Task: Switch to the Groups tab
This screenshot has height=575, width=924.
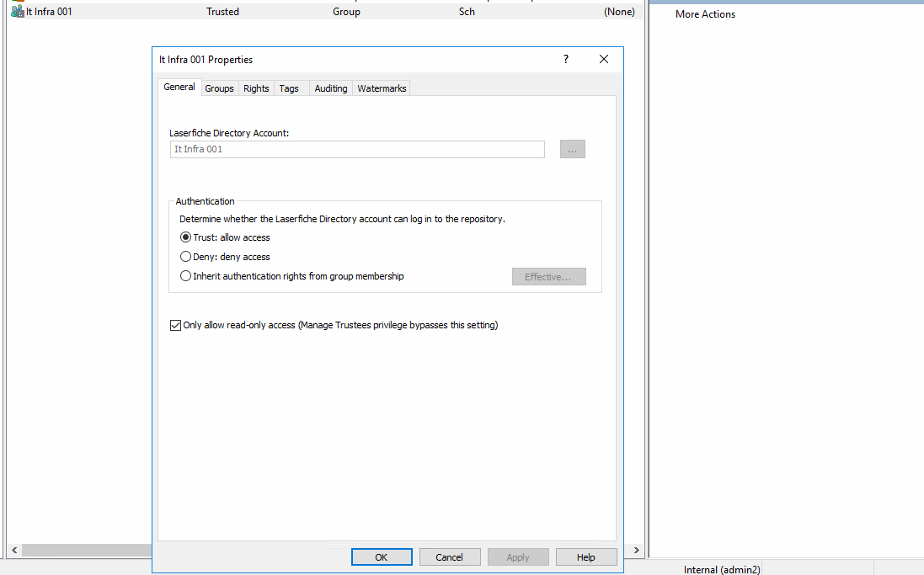Action: coord(219,88)
